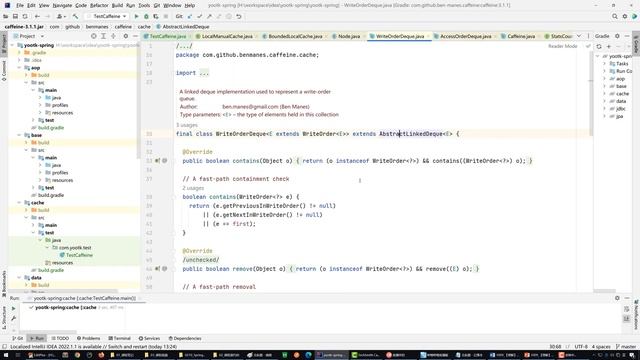The image size is (640, 360).
Task: Toggle Structure tool window stripe button
Action: (4, 317)
